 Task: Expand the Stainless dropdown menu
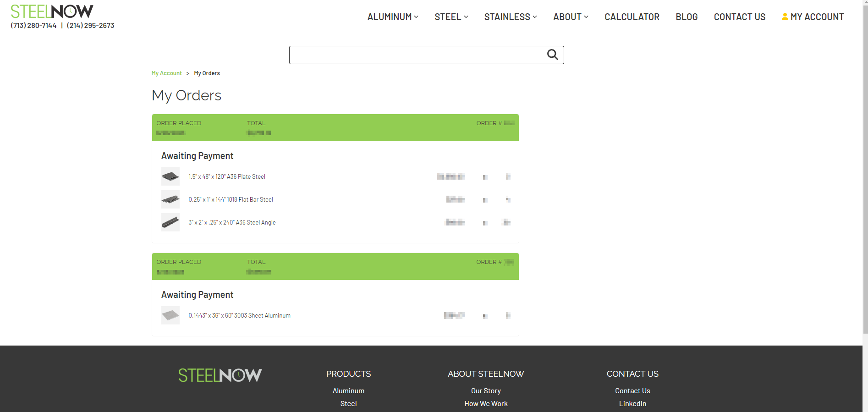tap(510, 17)
